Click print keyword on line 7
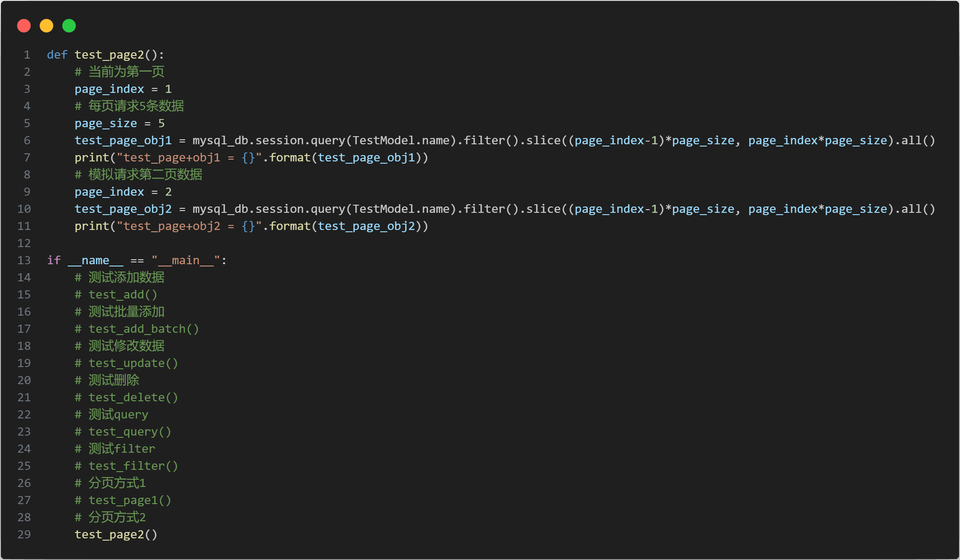Image resolution: width=960 pixels, height=560 pixels. [92, 158]
